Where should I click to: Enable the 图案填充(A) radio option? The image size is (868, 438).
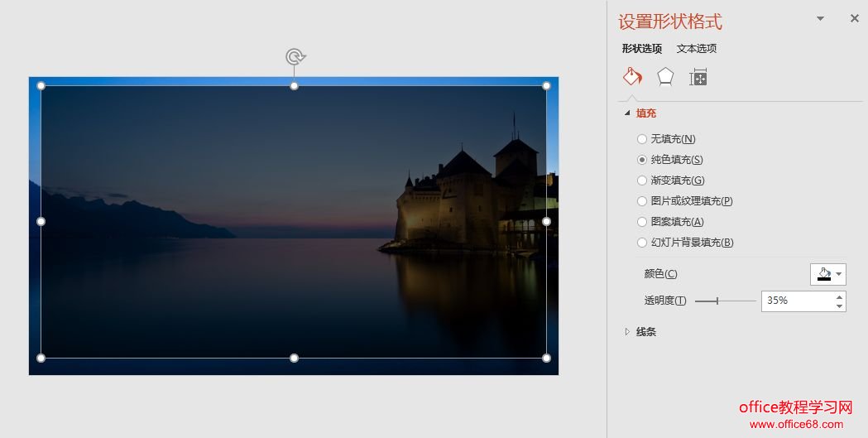642,222
